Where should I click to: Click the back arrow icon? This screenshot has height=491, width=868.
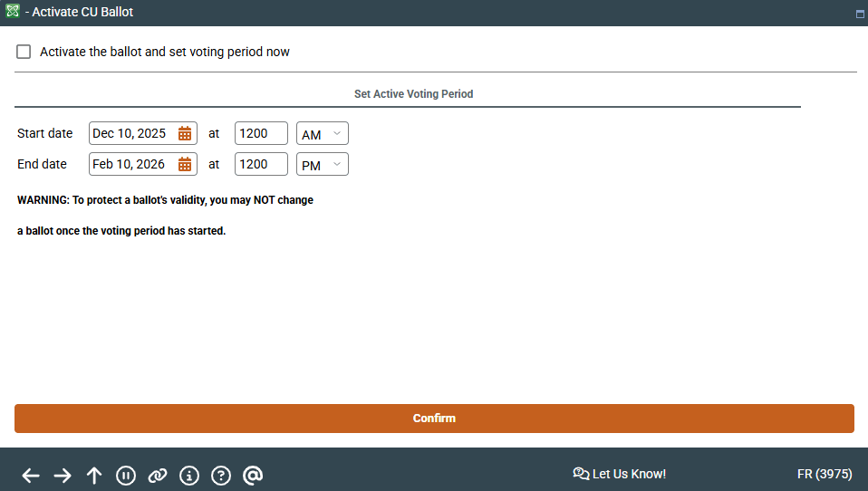point(31,476)
